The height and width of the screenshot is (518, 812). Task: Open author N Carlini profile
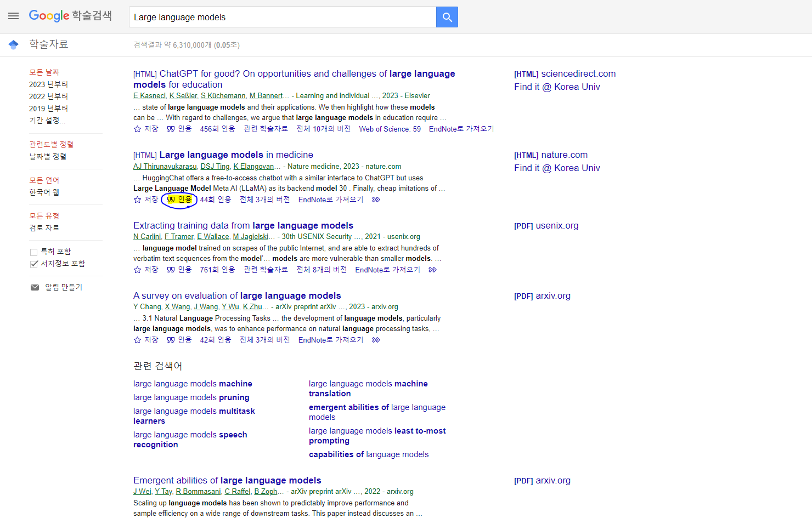(x=147, y=236)
